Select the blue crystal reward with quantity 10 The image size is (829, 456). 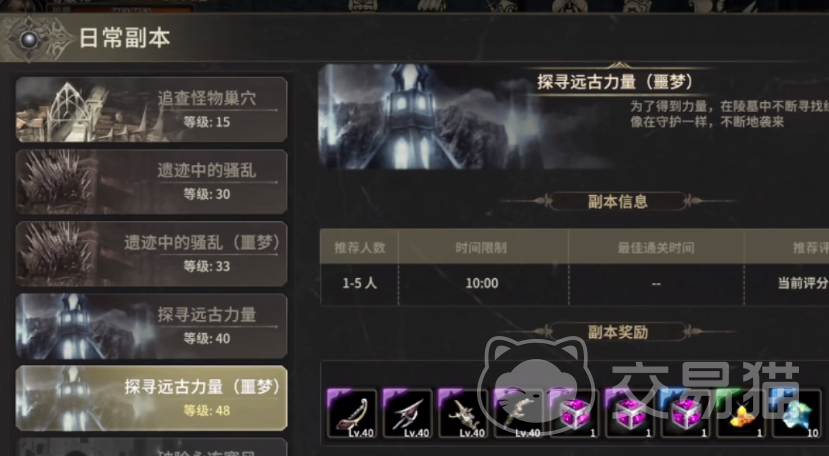[796, 414]
